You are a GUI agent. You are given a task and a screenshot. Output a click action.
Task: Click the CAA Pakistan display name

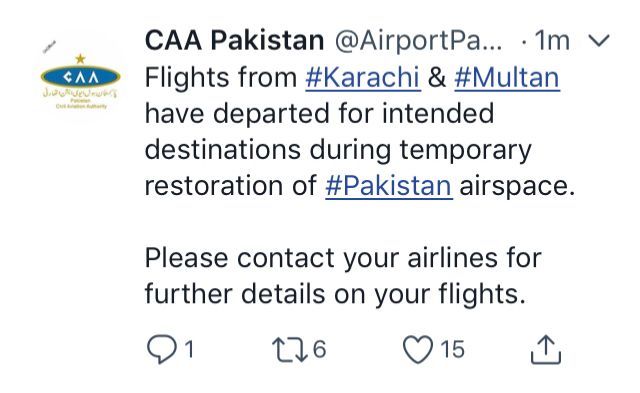pos(234,40)
